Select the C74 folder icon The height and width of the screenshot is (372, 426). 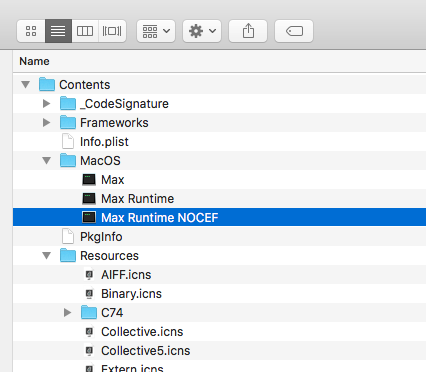89,312
